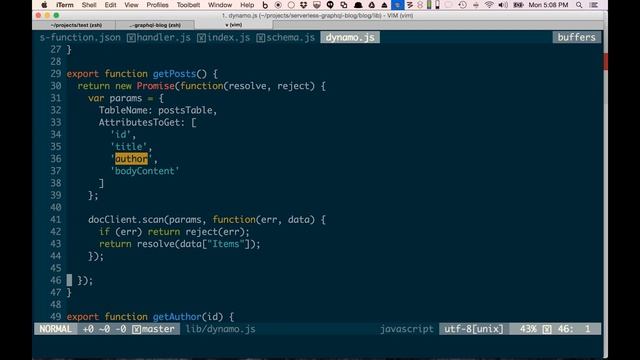Viewport: 640px width, 360px height.
Task: Open Spotlight search
Action: pos(579,5)
